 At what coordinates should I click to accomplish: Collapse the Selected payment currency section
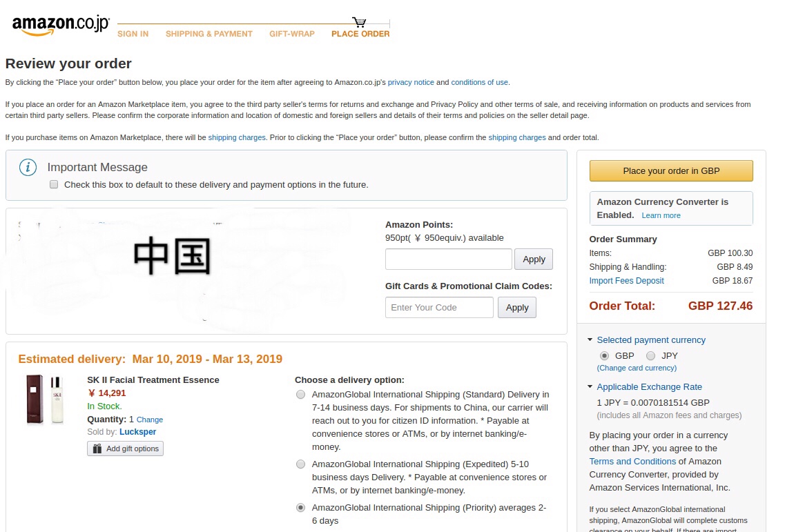pyautogui.click(x=590, y=340)
